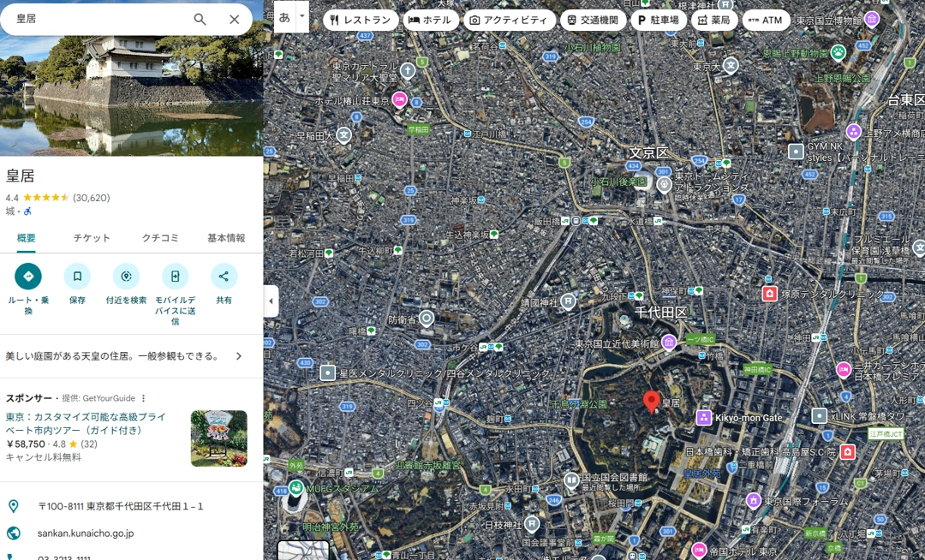Image resolution: width=925 pixels, height=560 pixels.
Task: Click the ATM category icon in the toolbar
Action: tap(765, 19)
